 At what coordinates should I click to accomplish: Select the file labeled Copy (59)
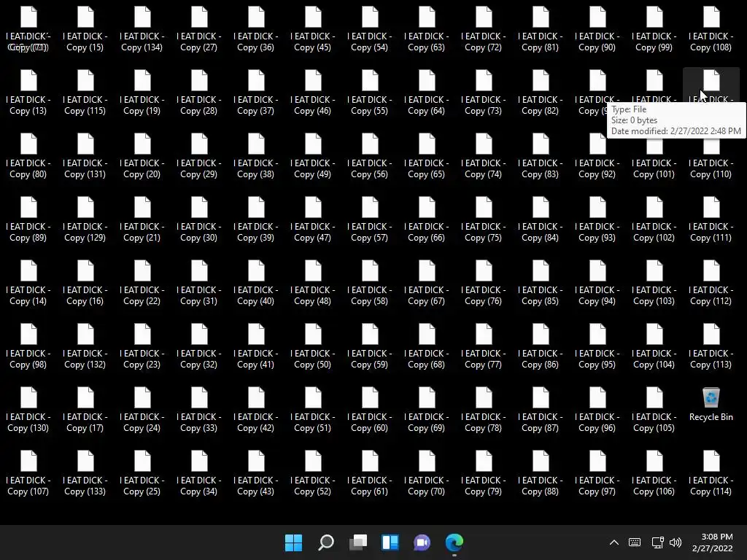(370, 346)
